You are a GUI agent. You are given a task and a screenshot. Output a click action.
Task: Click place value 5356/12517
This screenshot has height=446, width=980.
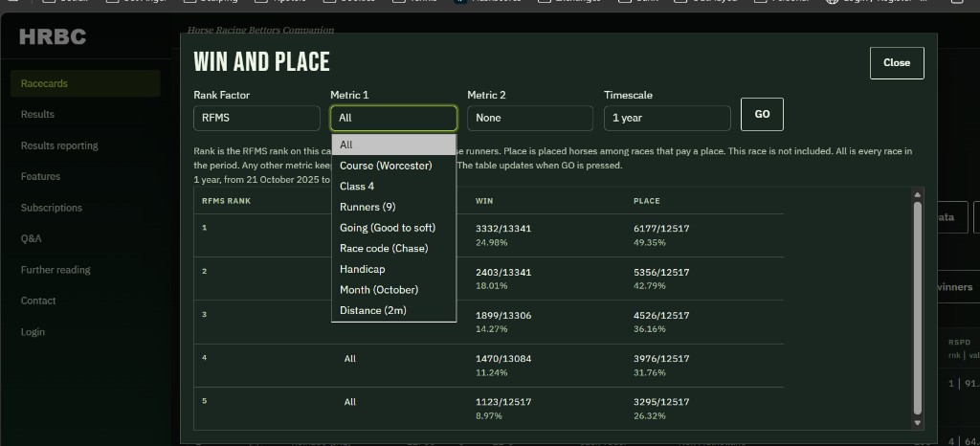click(x=661, y=273)
